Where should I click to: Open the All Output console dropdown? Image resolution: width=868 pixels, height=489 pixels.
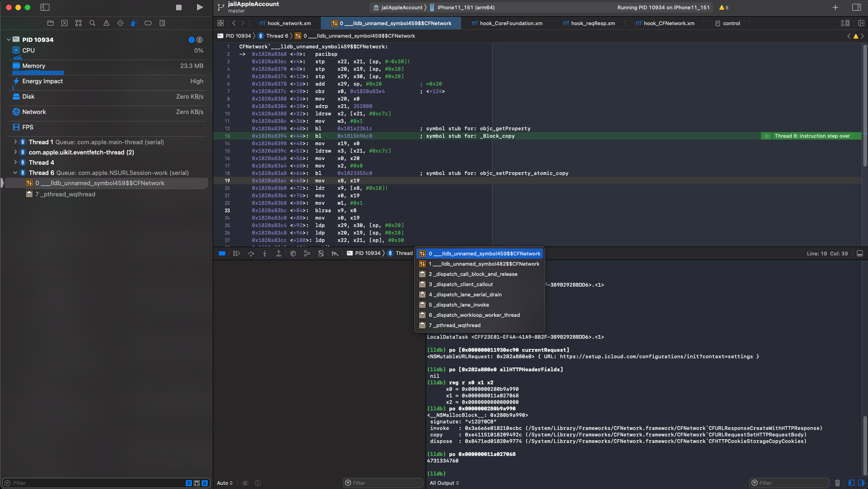[444, 483]
